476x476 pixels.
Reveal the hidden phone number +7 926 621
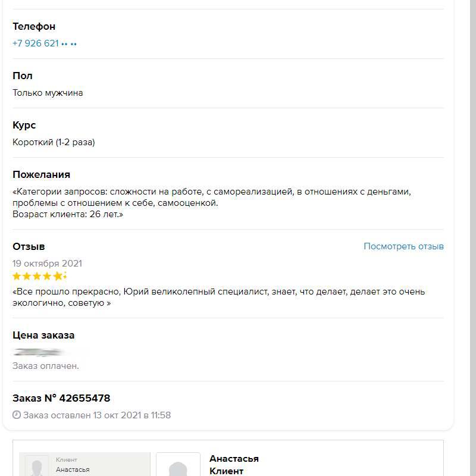(45, 43)
